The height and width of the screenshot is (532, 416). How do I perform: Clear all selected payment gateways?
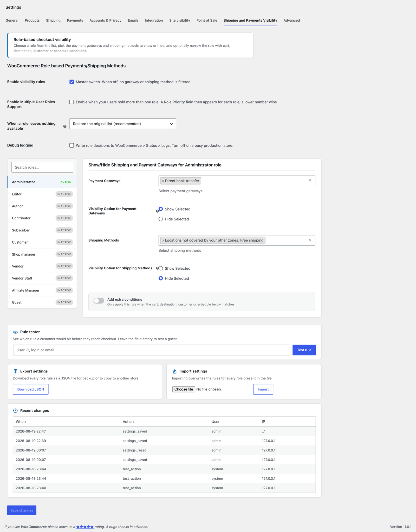tap(310, 180)
